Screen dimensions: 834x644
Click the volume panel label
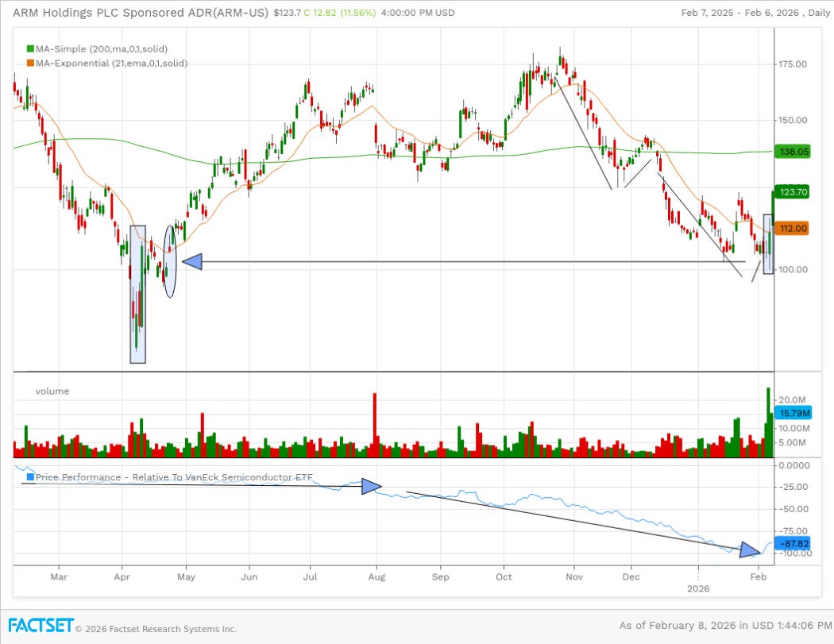52,391
